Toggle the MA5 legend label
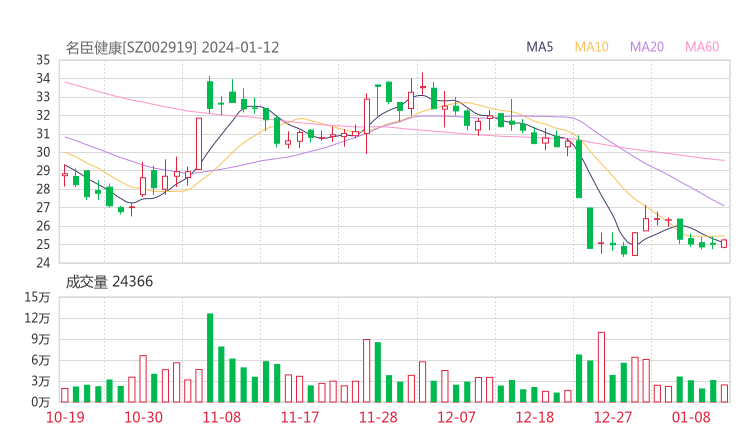Image resolution: width=740 pixels, height=440 pixels. tap(540, 47)
